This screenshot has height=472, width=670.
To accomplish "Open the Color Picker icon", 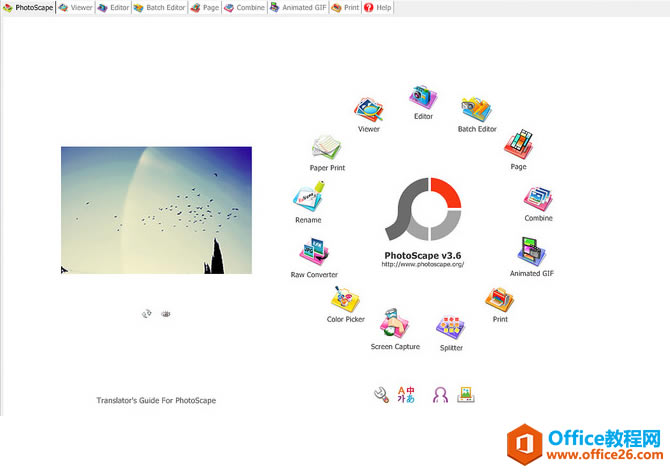I will (x=345, y=299).
